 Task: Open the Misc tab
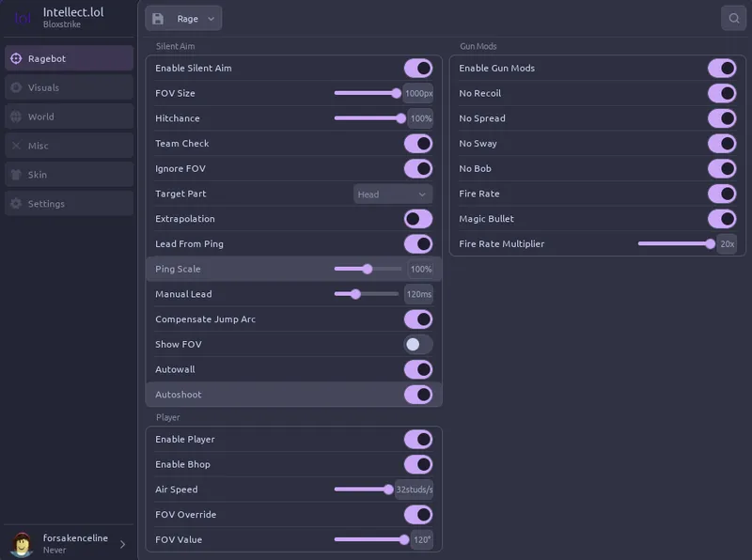[69, 146]
